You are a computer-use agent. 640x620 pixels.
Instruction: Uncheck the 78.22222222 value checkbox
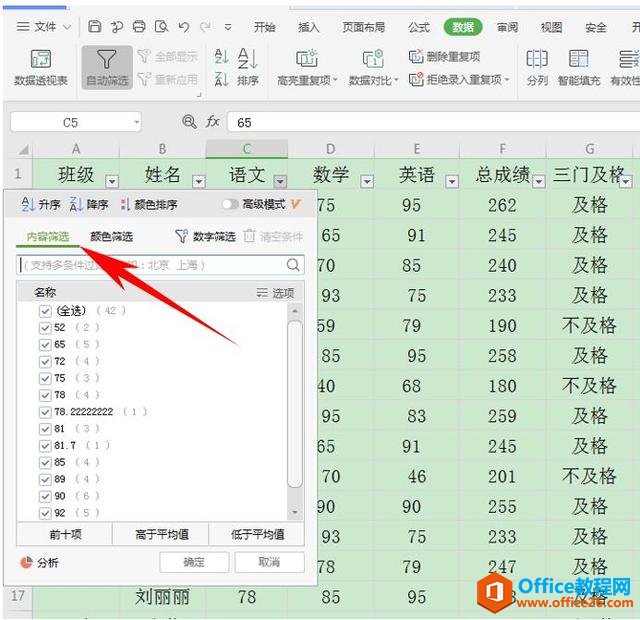coord(45,412)
